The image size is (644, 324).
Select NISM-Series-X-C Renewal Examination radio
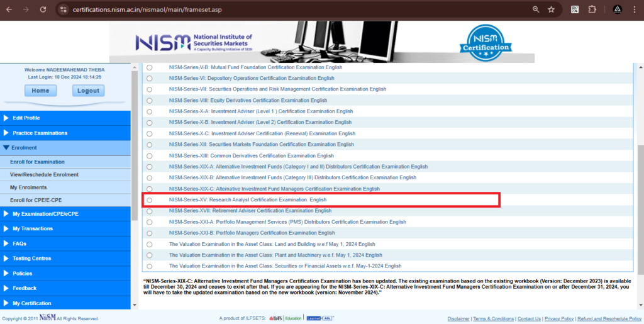click(x=150, y=134)
